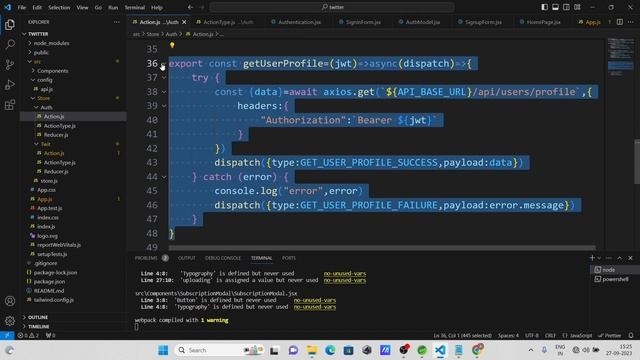Open the new terminal launch profile dropdown
The width and height of the screenshot is (640, 360).
pyautogui.click(x=599, y=258)
